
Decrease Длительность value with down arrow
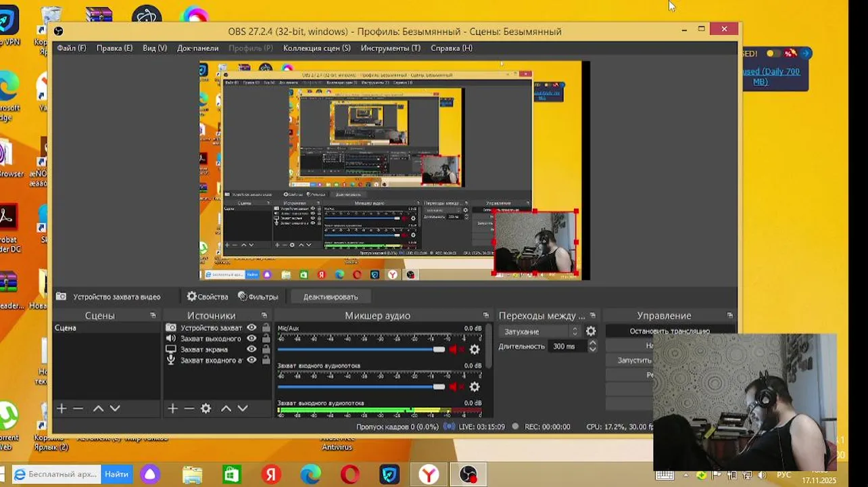(x=592, y=349)
